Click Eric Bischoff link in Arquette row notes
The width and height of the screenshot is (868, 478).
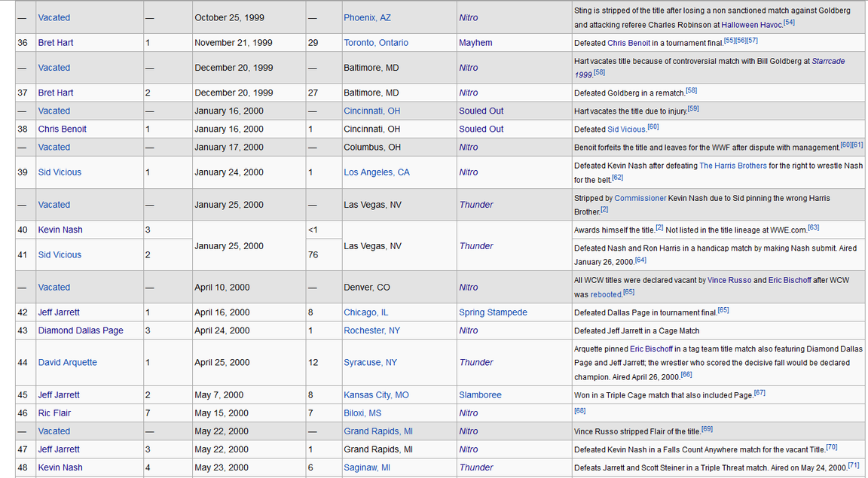point(651,349)
